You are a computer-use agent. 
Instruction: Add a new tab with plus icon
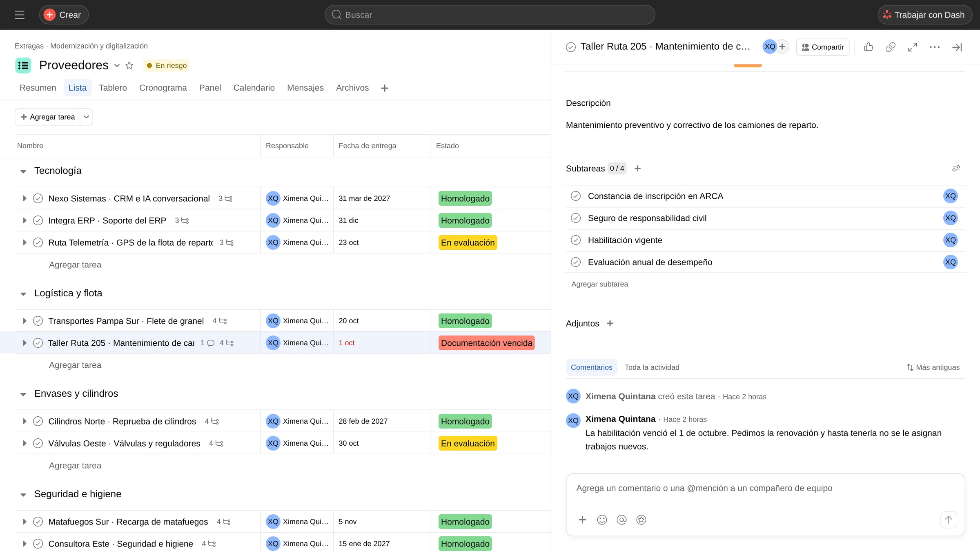pyautogui.click(x=384, y=88)
